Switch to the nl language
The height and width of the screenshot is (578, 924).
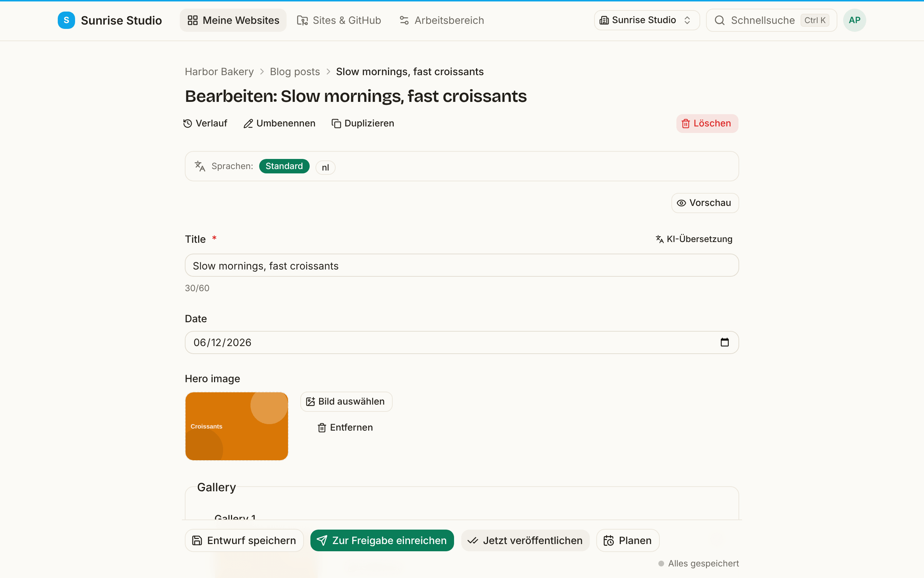[x=325, y=167]
